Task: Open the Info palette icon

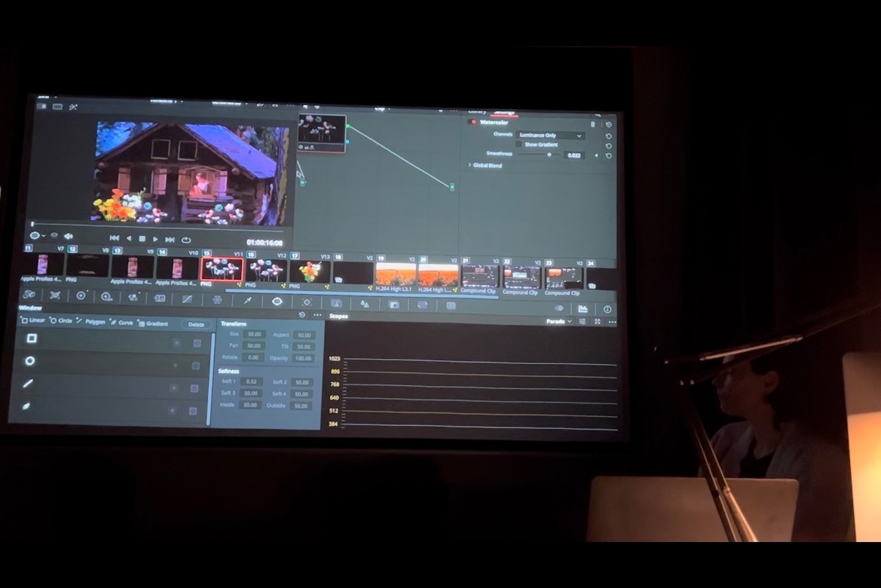Action: pos(607,309)
